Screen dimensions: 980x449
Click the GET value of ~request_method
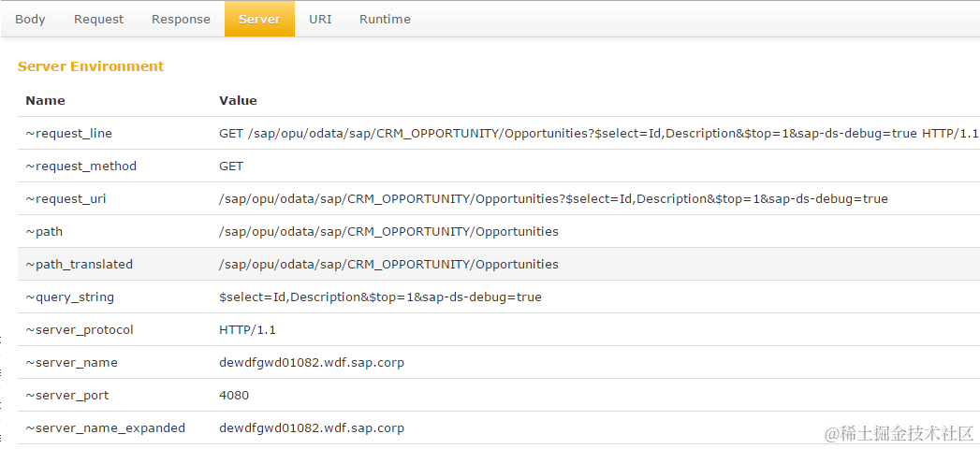click(231, 167)
